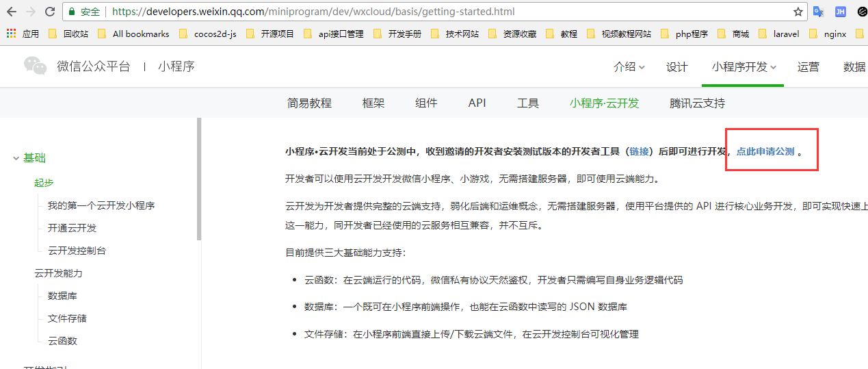Image resolution: width=868 pixels, height=369 pixels.
Task: Open the Google Translate extension icon
Action: [818, 12]
